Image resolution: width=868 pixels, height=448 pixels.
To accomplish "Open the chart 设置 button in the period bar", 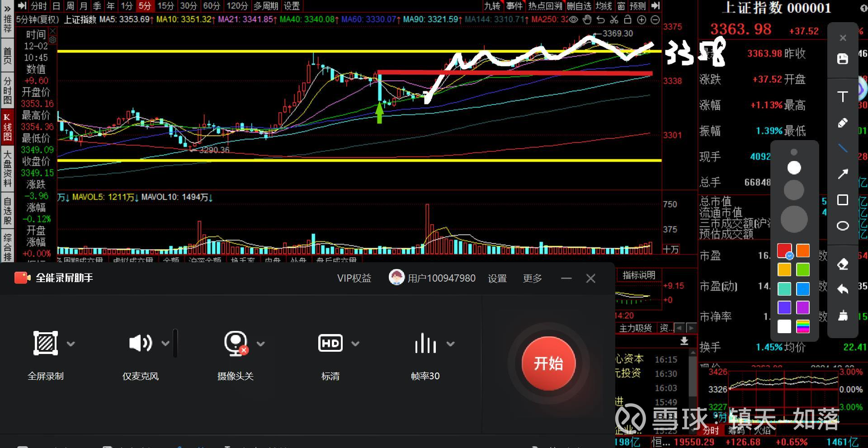I will point(292,5).
